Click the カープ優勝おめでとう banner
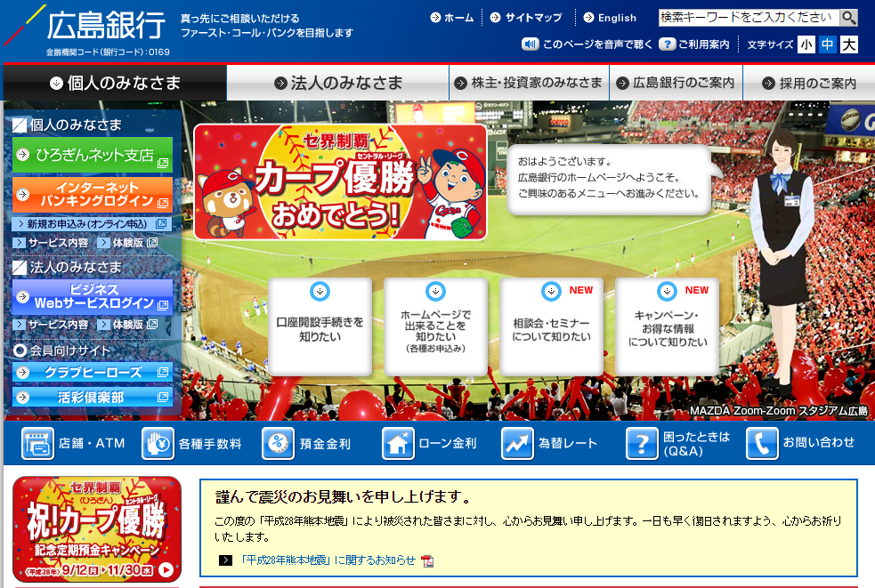Image resolution: width=875 pixels, height=588 pixels. point(340,181)
